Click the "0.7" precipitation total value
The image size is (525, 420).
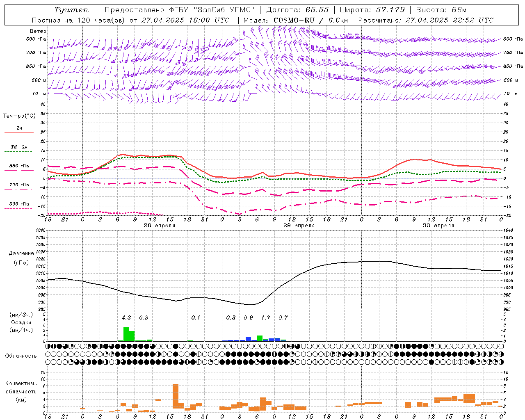point(283,317)
